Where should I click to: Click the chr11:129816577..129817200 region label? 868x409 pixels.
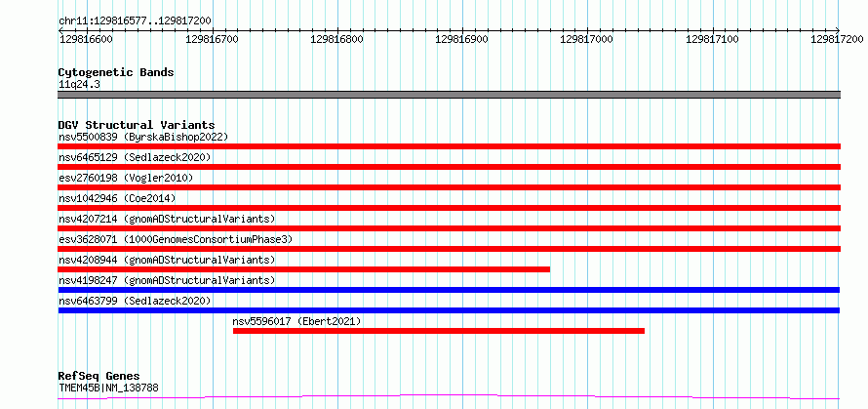(135, 20)
